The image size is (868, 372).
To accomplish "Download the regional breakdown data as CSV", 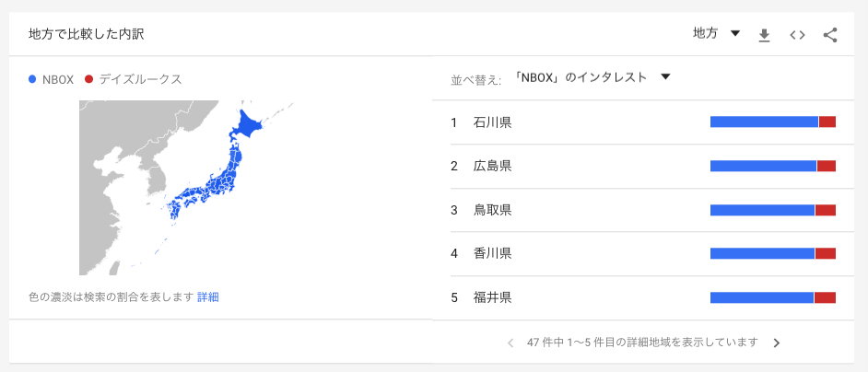I will coord(765,35).
